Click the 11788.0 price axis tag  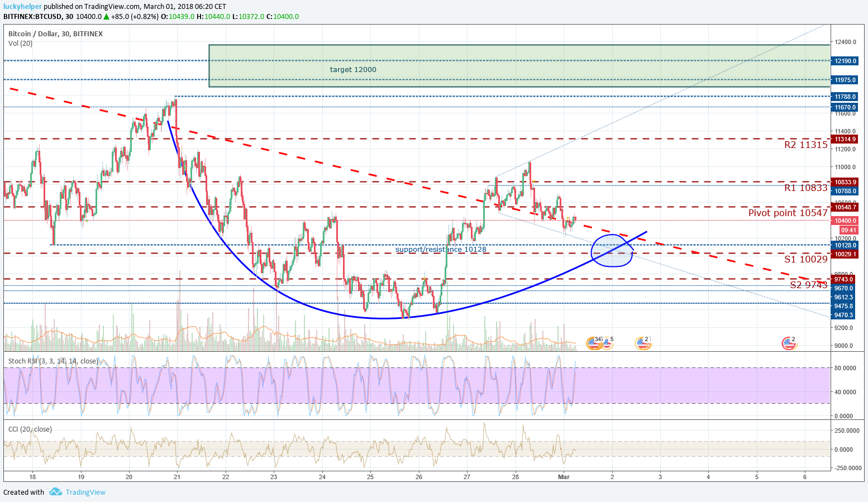pyautogui.click(x=846, y=97)
